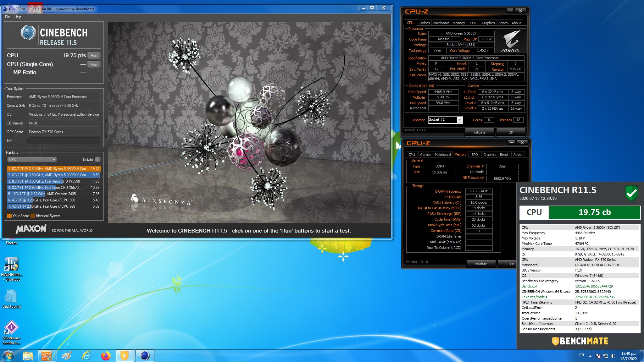Select Intel Core i7 CPU 960 ranking row

[x=54, y=200]
